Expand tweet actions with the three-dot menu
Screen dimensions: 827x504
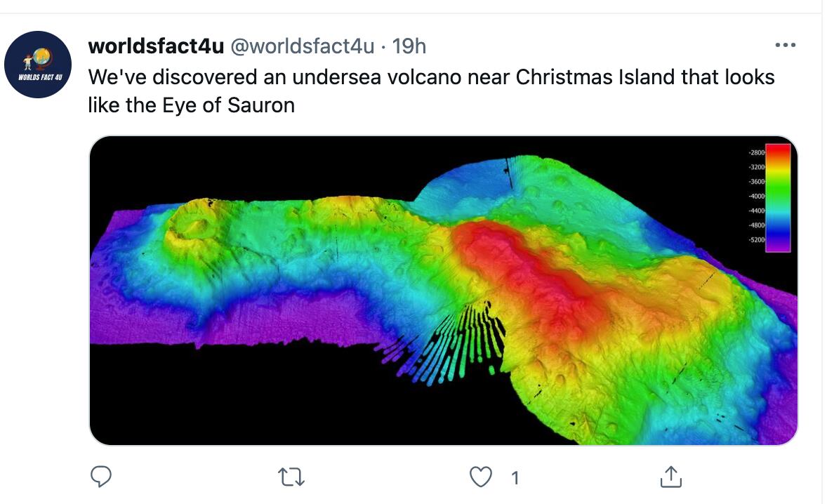pyautogui.click(x=786, y=44)
